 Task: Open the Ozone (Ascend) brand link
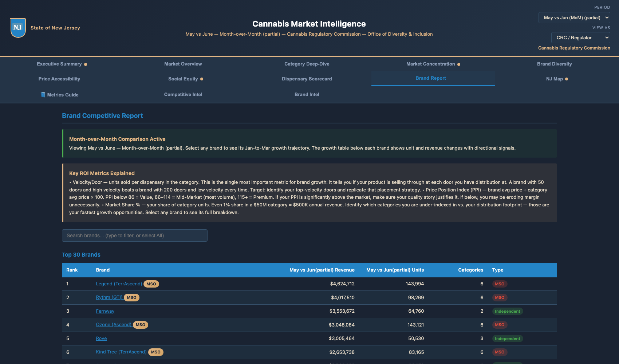114,325
